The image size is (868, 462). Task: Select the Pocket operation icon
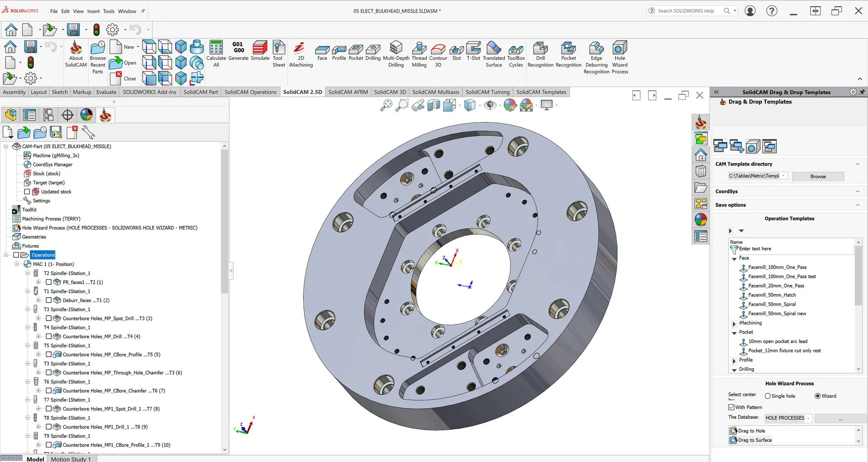tap(356, 49)
